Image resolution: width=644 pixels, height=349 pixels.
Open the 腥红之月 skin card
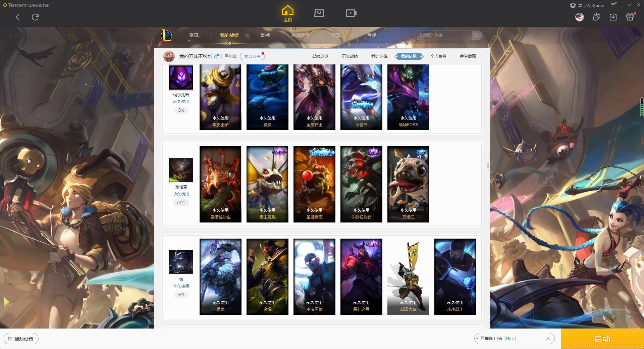[x=361, y=277]
